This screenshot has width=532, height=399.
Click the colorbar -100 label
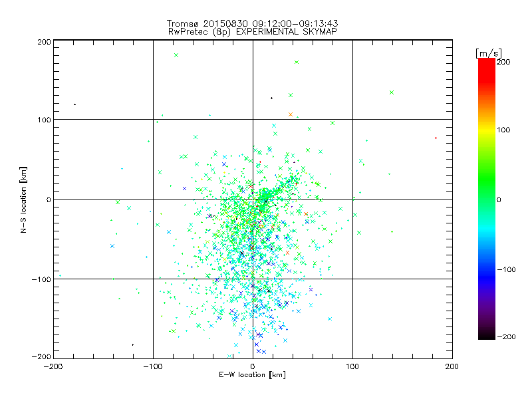point(506,270)
